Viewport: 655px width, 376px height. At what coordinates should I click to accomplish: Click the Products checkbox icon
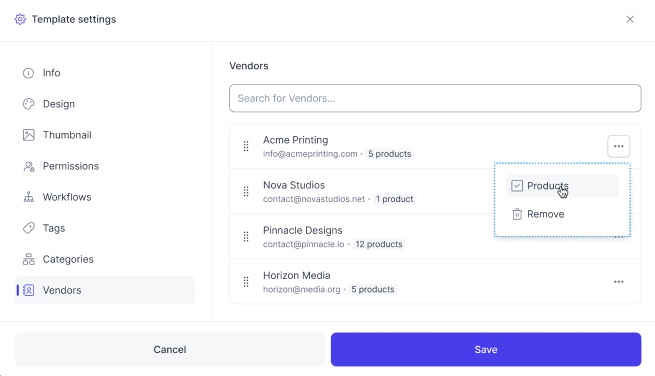(517, 186)
